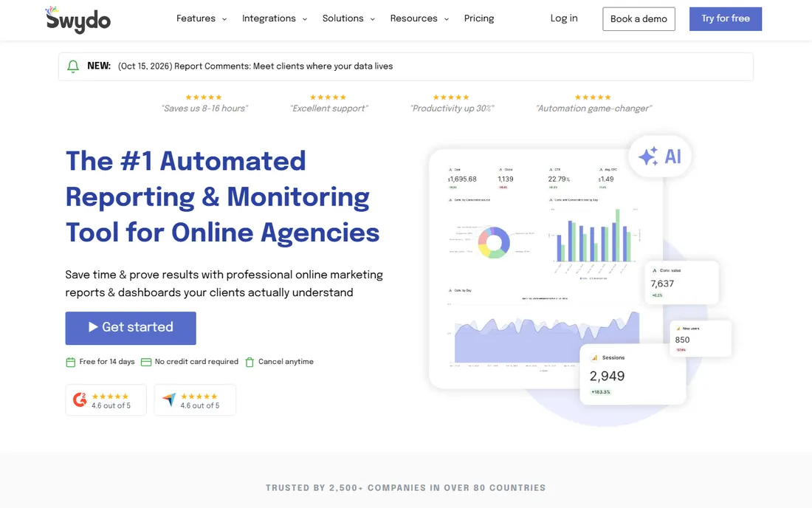Click the G2 rating badge
812x508 pixels.
click(106, 399)
